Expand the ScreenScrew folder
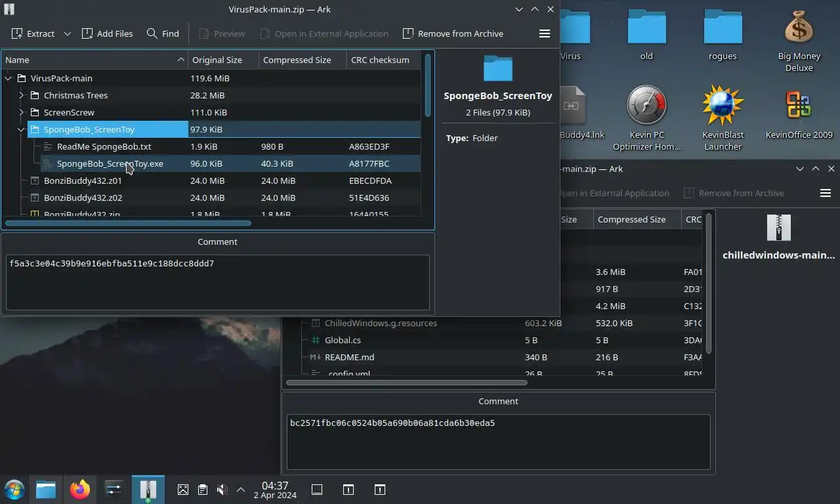 [x=21, y=112]
